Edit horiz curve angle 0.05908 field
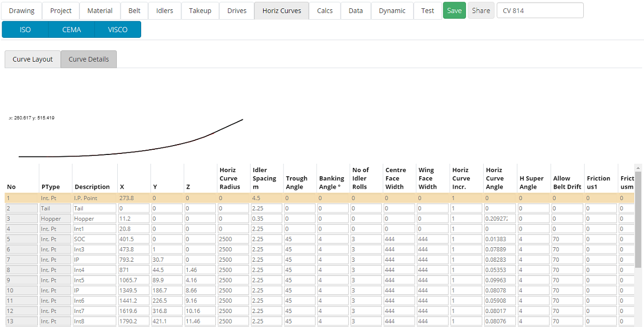 coord(500,301)
